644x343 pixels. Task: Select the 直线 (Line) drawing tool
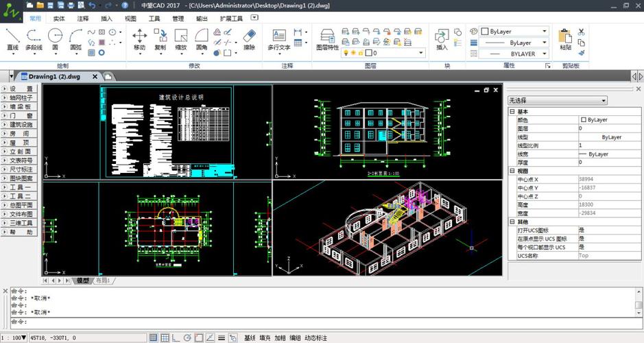pyautogui.click(x=12, y=39)
